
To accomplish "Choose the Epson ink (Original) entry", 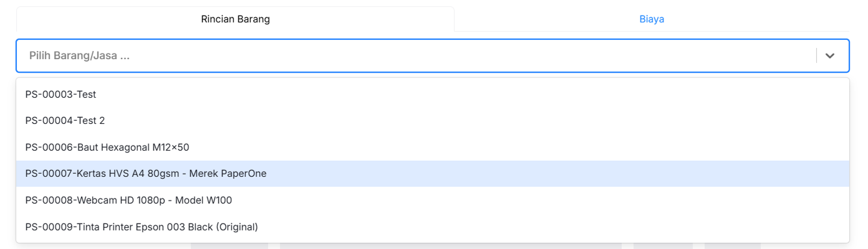I will click(x=142, y=227).
